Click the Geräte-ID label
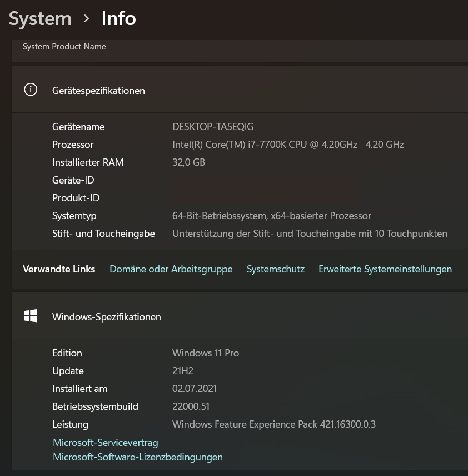Image resolution: width=468 pixels, height=476 pixels. 73,180
